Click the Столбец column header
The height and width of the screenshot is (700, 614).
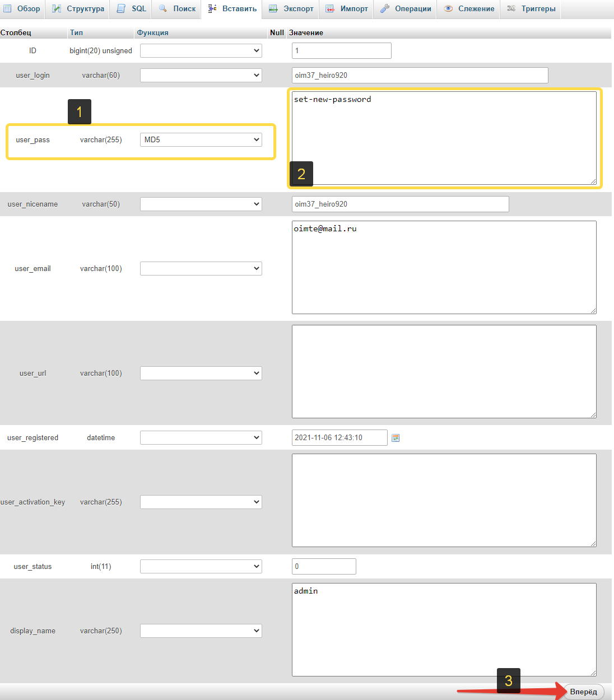tap(16, 32)
